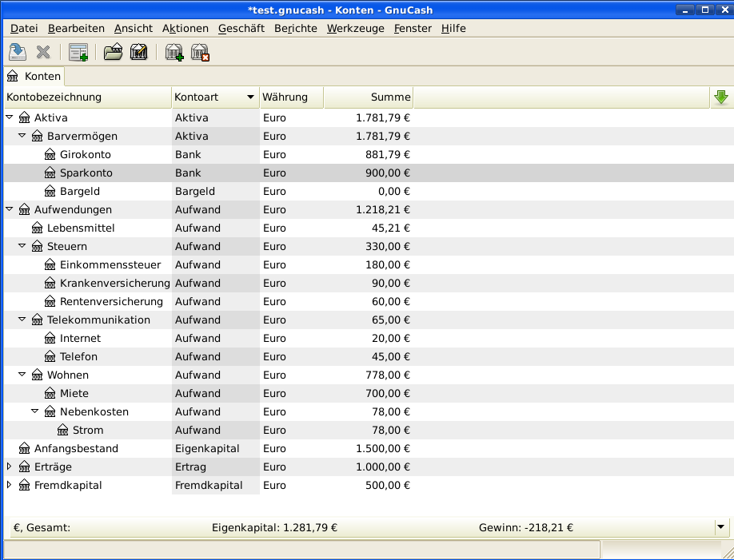Open the summary bar dropdown arrow
734x560 pixels.
720,527
